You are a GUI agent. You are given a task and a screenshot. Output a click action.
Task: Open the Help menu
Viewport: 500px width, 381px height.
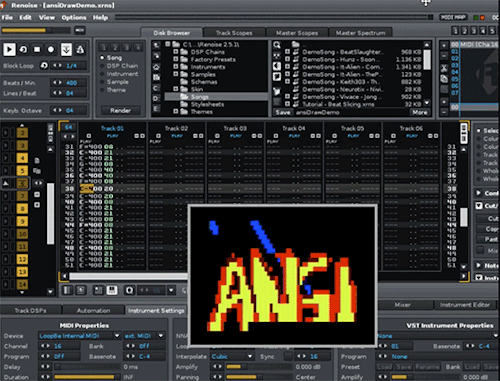[100, 18]
